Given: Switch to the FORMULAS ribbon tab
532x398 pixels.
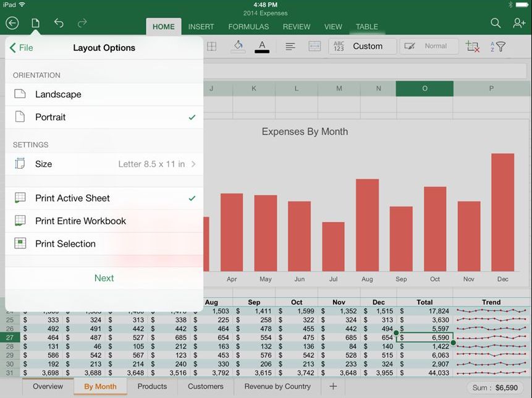Looking at the screenshot, I should [x=248, y=27].
